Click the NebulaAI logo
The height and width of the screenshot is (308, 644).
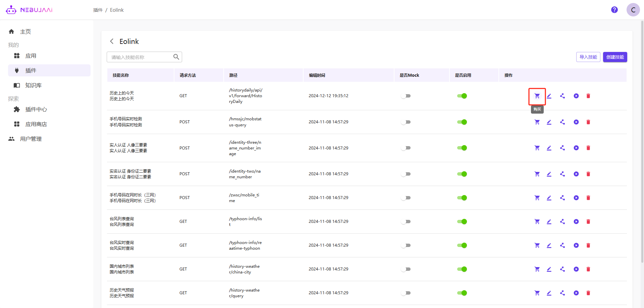pyautogui.click(x=30, y=10)
